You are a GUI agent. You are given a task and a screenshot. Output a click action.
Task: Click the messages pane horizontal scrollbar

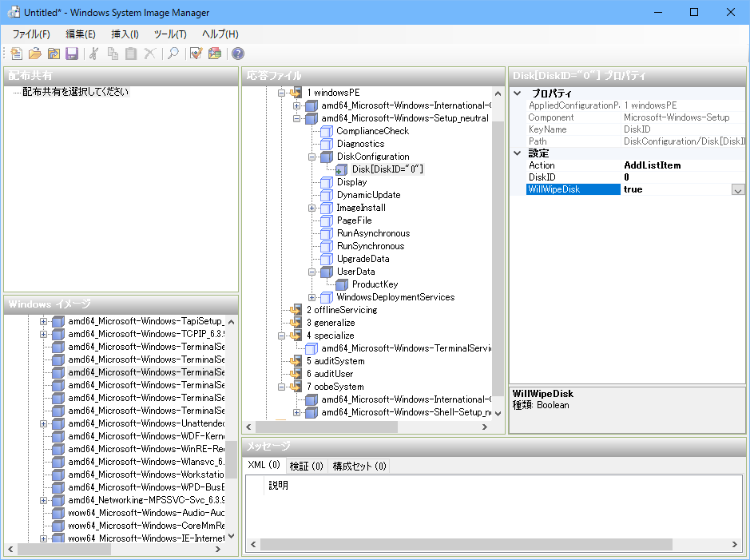pyautogui.click(x=466, y=544)
